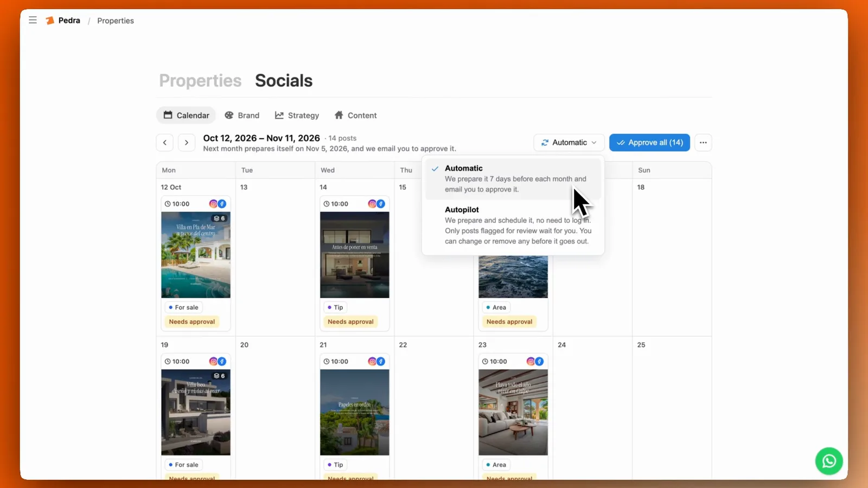This screenshot has height=488, width=868.
Task: Click the For sale tag on 12 Oct post
Action: coord(183,307)
